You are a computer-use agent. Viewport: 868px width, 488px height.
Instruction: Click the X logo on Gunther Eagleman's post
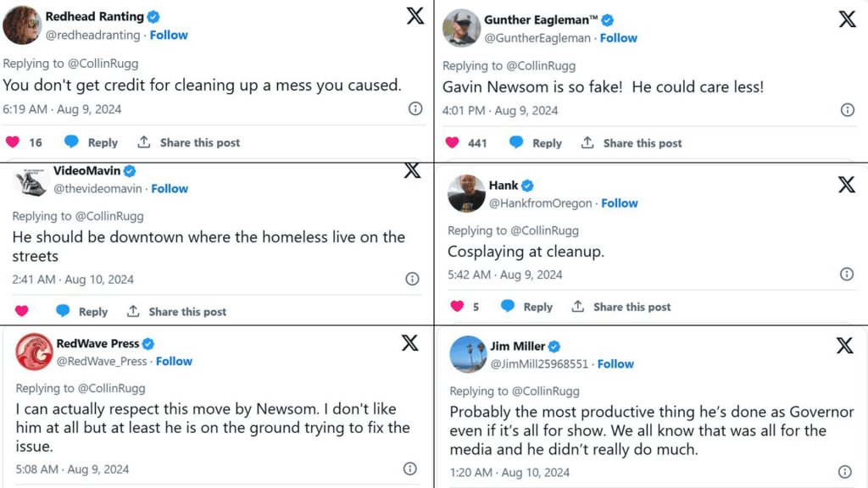(x=847, y=19)
